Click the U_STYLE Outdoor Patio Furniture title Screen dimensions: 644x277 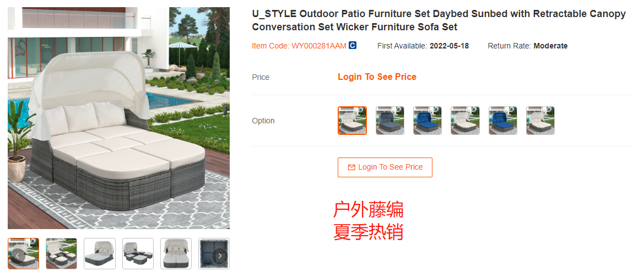(x=439, y=20)
